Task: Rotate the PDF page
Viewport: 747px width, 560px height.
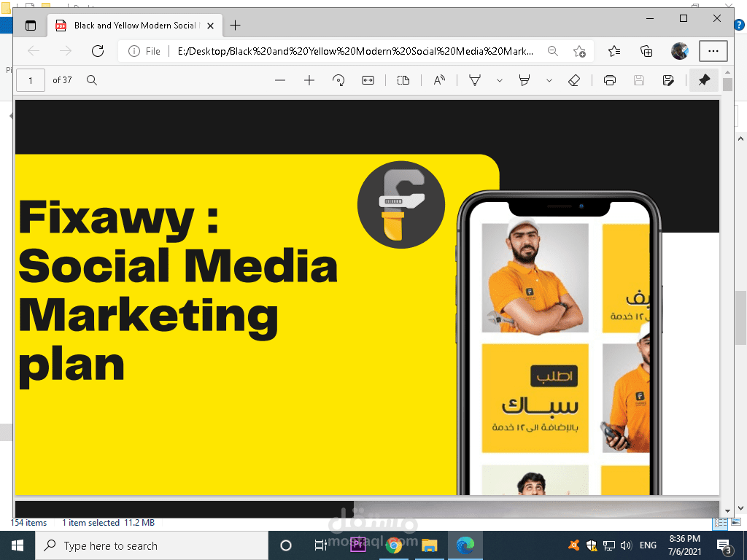Action: pos(338,80)
